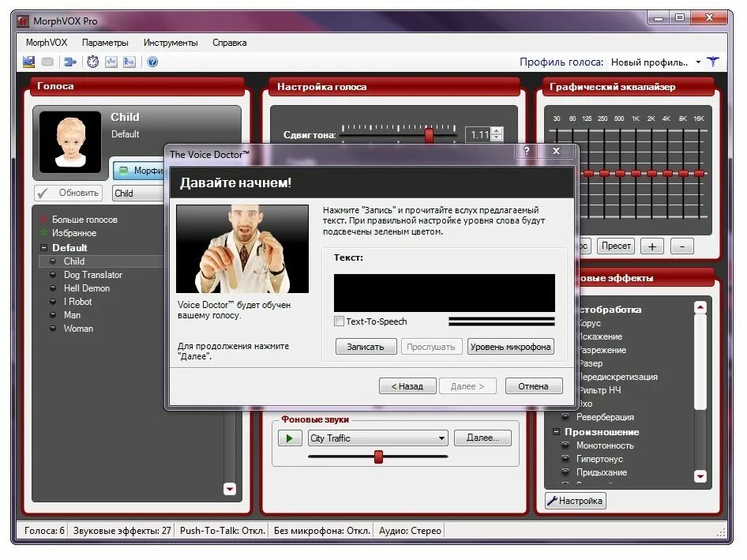Image resolution: width=747 pixels, height=560 pixels.
Task: Open the Профиль голоса dropdown
Action: 698,62
